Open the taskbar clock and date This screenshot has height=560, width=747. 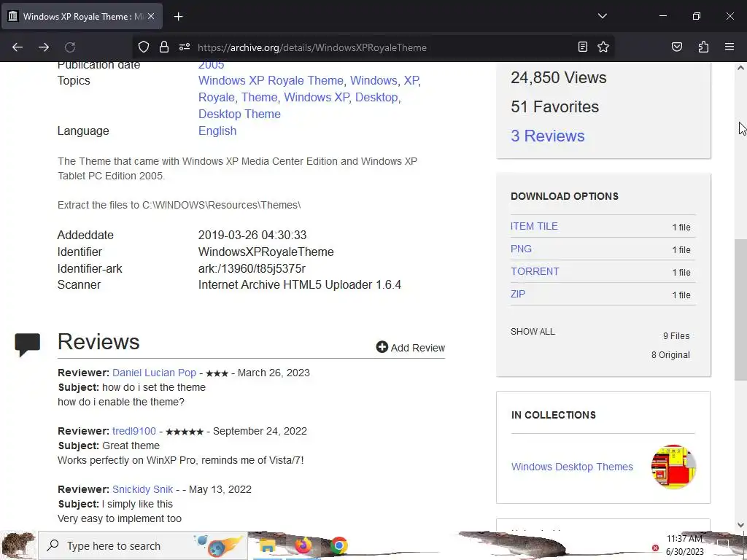coord(684,545)
